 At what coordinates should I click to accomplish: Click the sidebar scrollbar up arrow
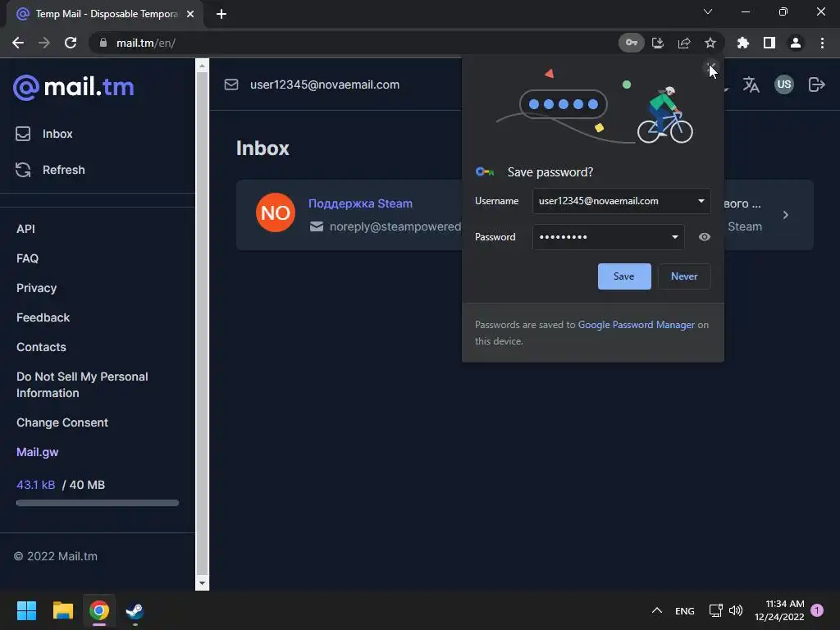tap(202, 66)
